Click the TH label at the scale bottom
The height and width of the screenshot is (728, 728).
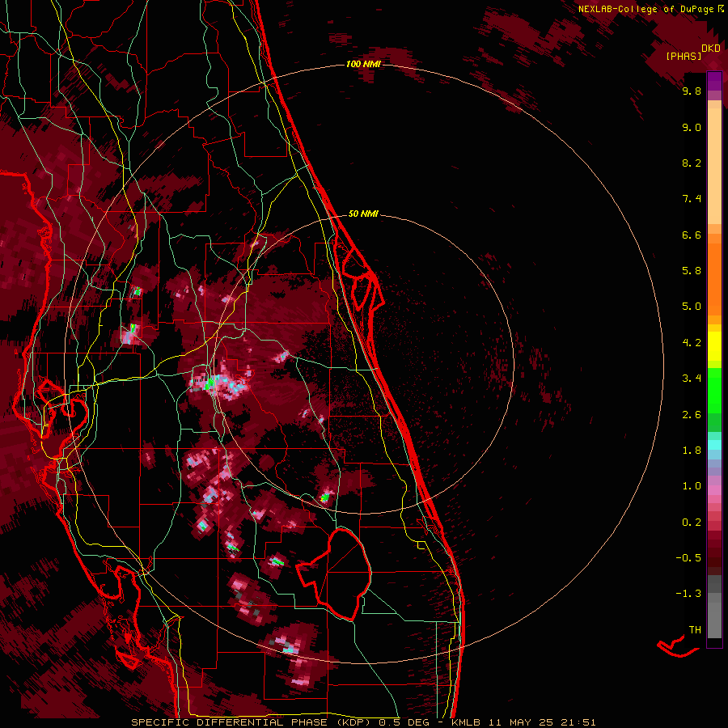(x=695, y=630)
